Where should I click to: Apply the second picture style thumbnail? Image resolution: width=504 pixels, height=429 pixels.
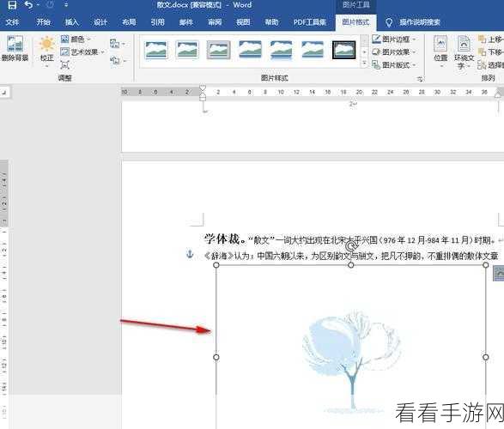click(x=187, y=50)
